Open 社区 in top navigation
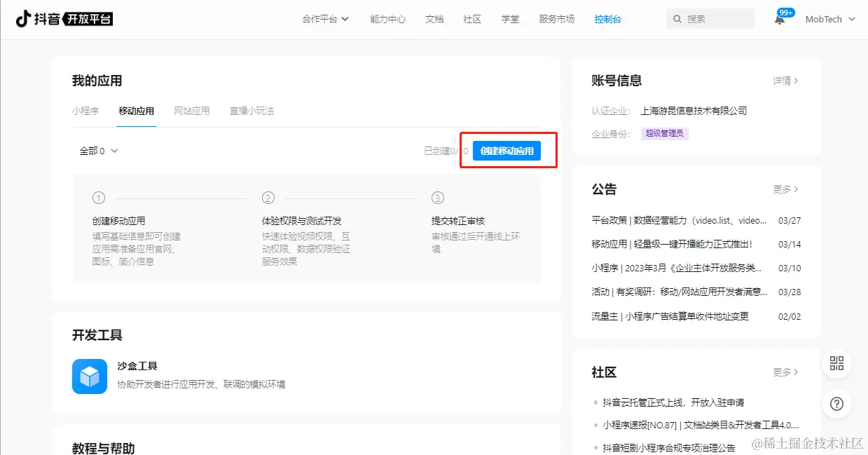868x455 pixels. (x=472, y=19)
